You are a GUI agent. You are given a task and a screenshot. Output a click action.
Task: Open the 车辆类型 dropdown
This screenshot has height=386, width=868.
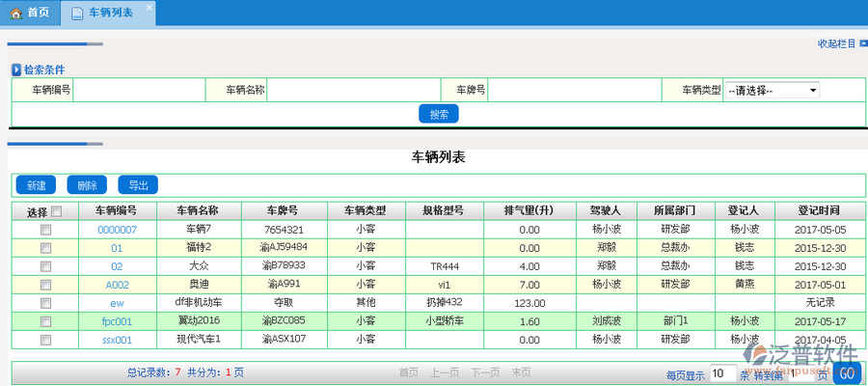pos(771,90)
